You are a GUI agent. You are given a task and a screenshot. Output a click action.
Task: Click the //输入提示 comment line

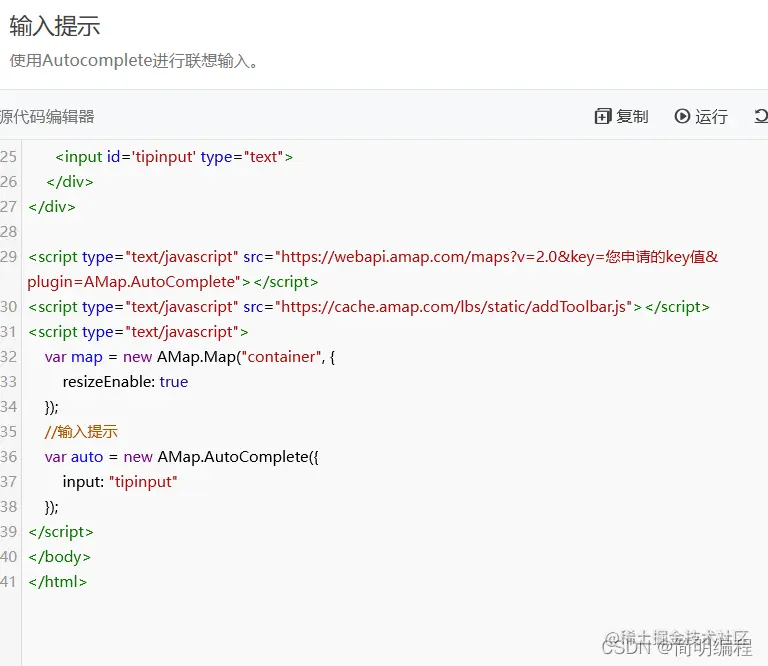click(81, 431)
